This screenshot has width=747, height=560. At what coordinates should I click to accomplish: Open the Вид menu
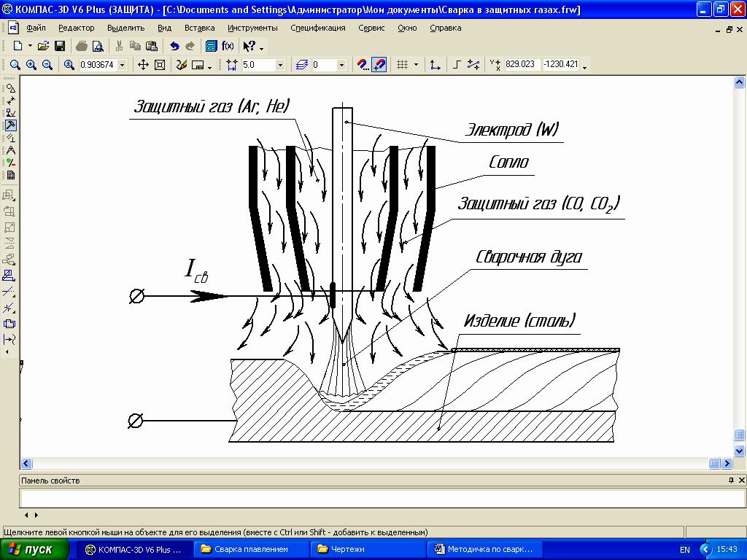164,28
